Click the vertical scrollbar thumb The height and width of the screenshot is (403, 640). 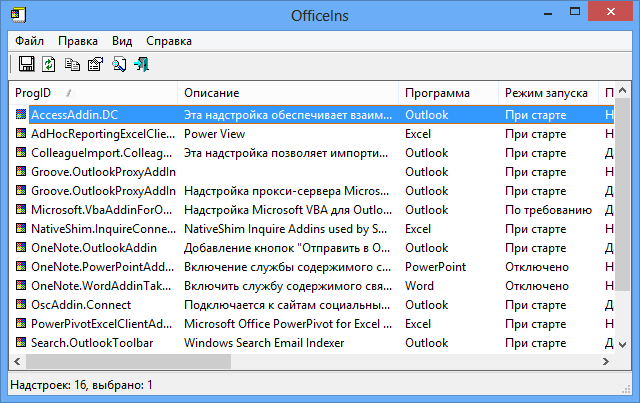tap(622, 194)
